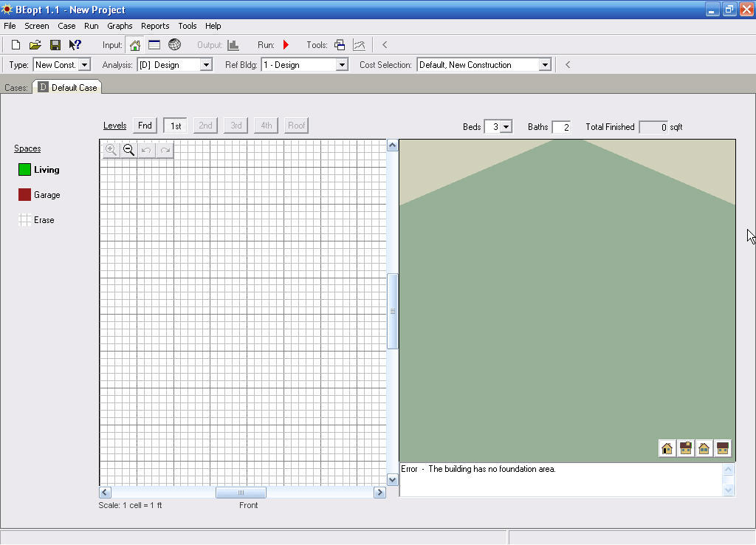Click the grid's horizontal scrollbar right arrow
Screen dimensions: 756x545
380,493
